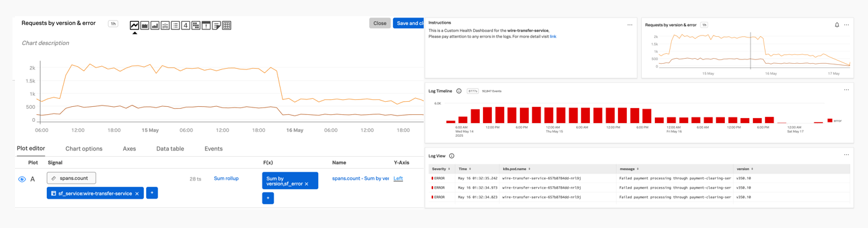
Task: Switch to area chart visualization
Action: click(x=144, y=26)
